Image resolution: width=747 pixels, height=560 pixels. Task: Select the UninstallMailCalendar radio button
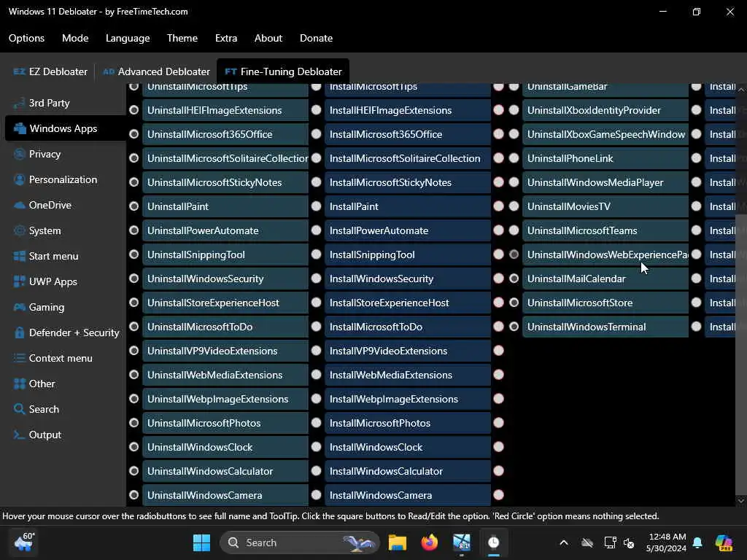pos(514,279)
